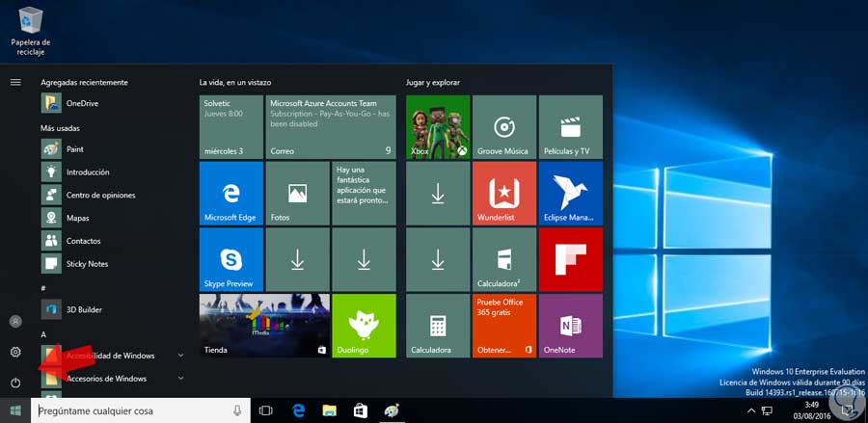Image resolution: width=868 pixels, height=423 pixels.
Task: Click the Cortana microphone icon
Action: pos(237,410)
